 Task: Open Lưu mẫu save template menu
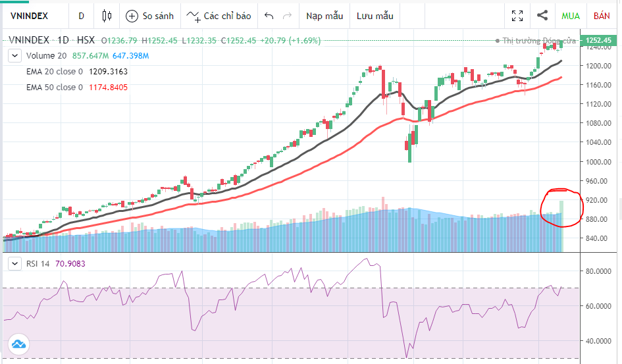pyautogui.click(x=375, y=16)
